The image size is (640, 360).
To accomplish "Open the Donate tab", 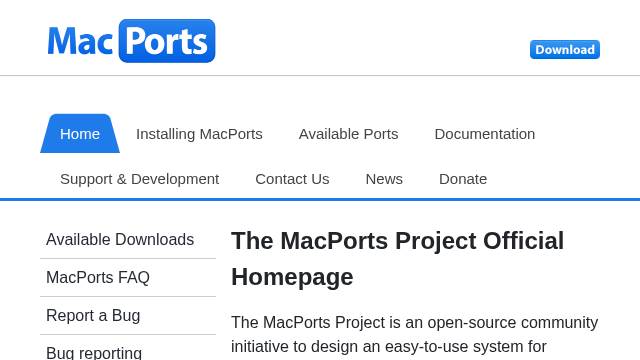I will coord(463,179).
